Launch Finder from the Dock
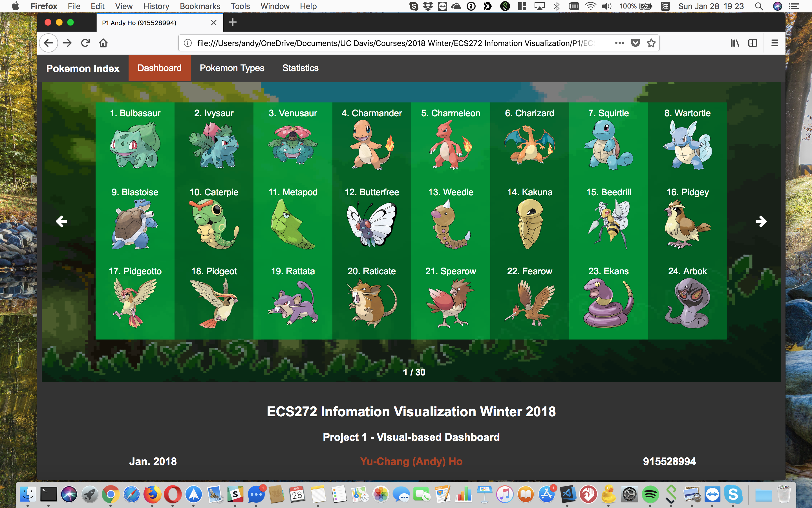The height and width of the screenshot is (508, 812). point(28,494)
